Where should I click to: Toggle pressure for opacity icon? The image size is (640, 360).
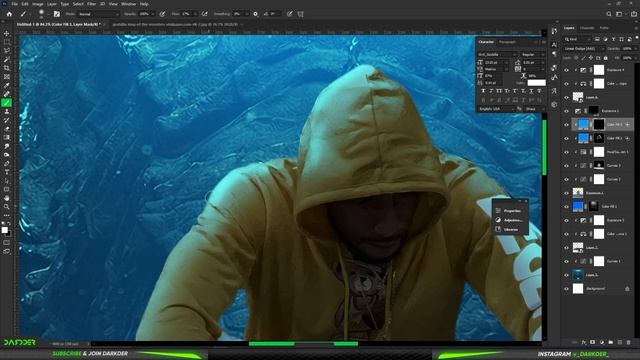click(x=162, y=14)
